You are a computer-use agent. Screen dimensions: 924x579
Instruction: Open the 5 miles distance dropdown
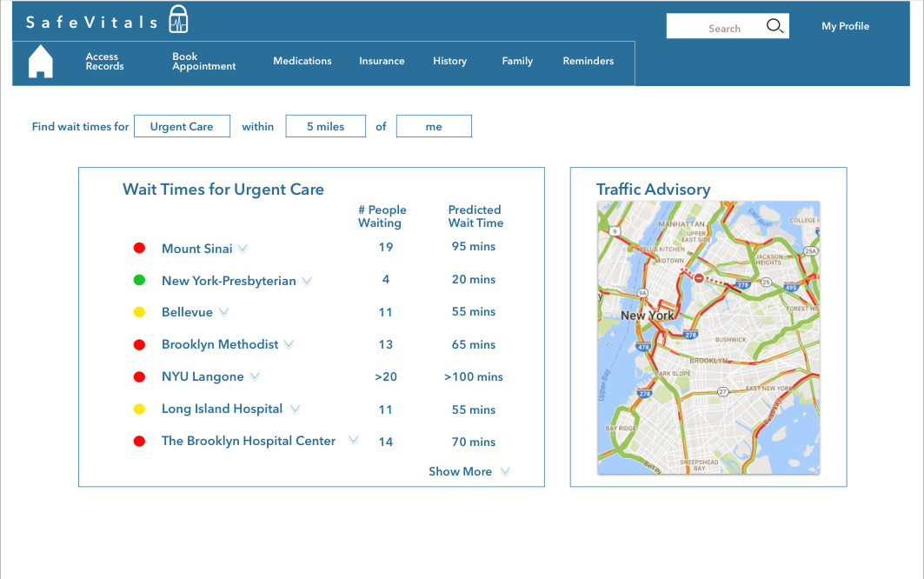click(326, 126)
